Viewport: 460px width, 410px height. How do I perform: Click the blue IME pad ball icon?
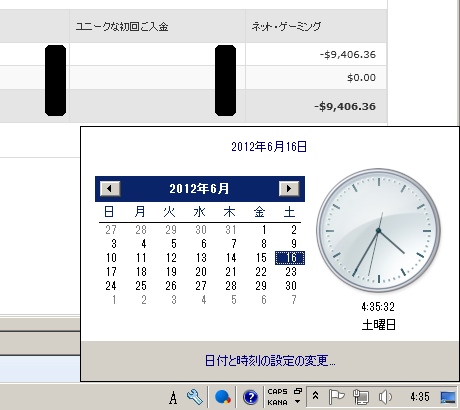coord(223,397)
